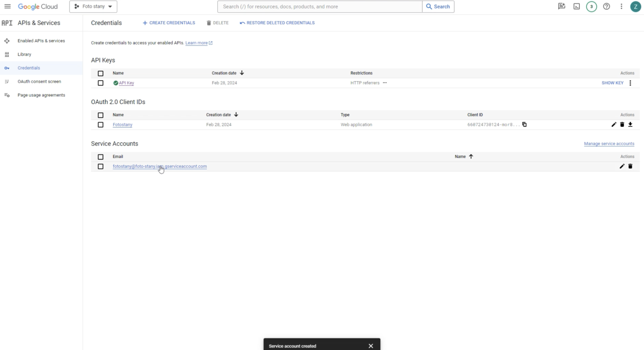This screenshot has width=644, height=350.
Task: Open the fotostany service account email link
Action: pyautogui.click(x=160, y=166)
